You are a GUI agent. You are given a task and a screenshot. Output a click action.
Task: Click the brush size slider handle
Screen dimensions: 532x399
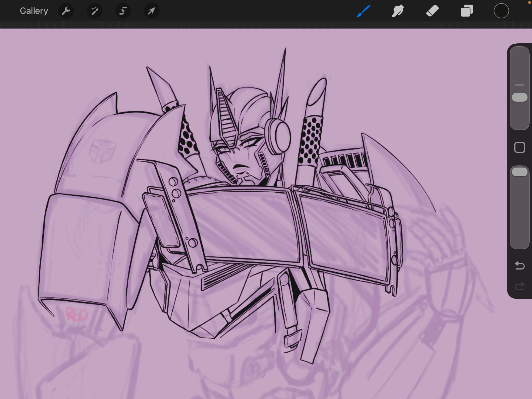(519, 97)
